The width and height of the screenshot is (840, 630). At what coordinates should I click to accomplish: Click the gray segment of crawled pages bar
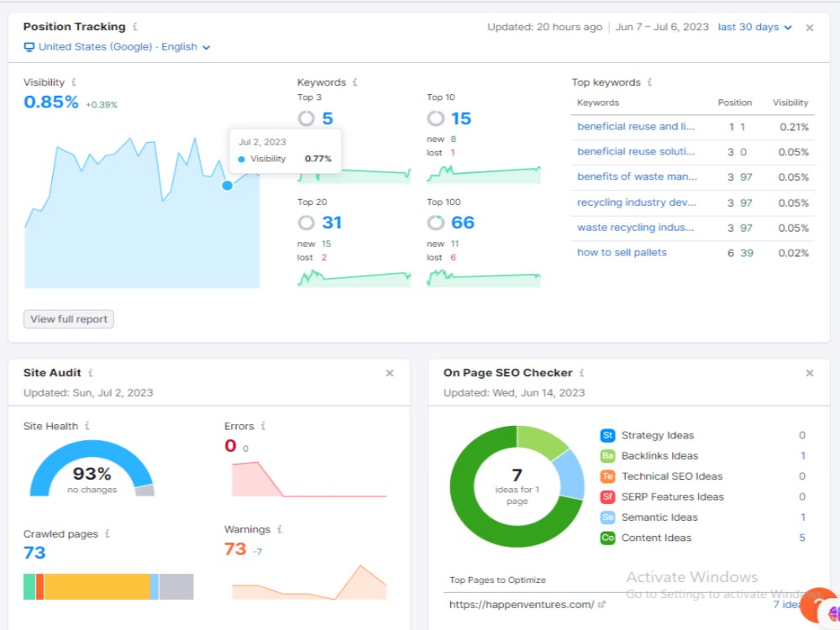176,586
